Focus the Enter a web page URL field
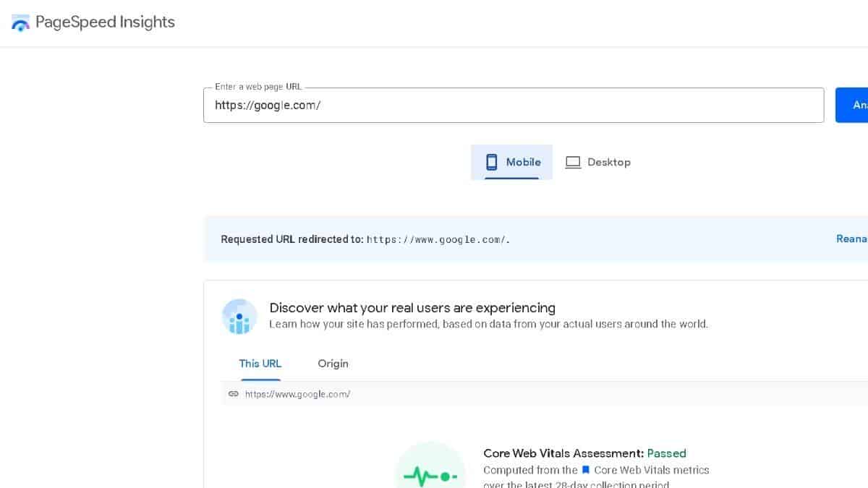The image size is (868, 488). click(514, 106)
